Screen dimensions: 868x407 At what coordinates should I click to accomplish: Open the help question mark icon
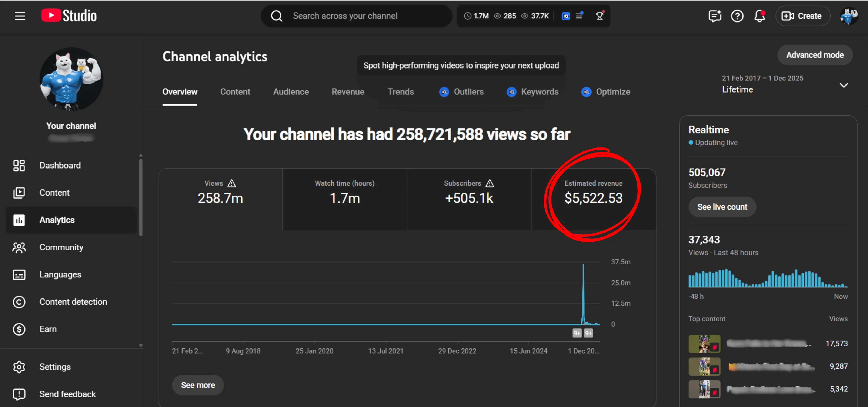[737, 16]
